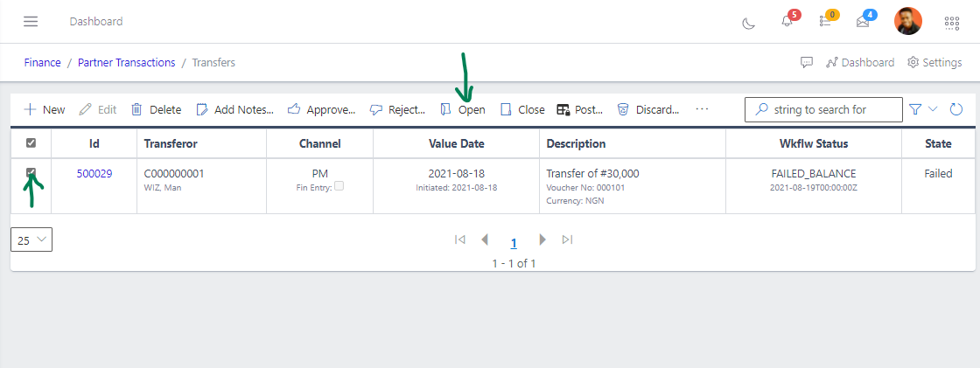Sort by the Wkflw Status column header
The width and height of the screenshot is (980, 368).
(x=813, y=143)
